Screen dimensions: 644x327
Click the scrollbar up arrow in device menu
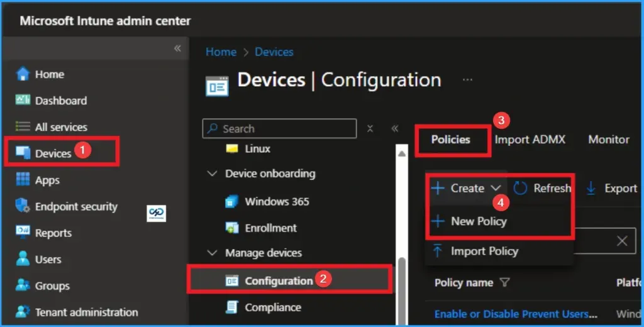click(402, 153)
